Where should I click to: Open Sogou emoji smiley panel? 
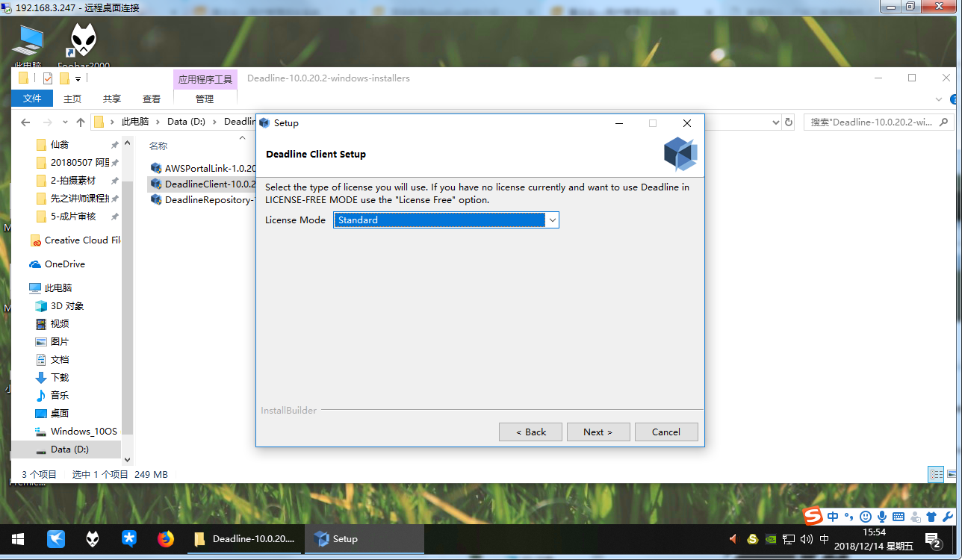pos(866,516)
